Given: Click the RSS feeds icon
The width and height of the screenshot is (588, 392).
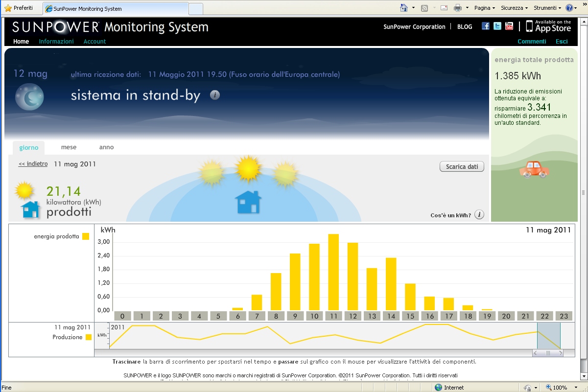Looking at the screenshot, I should coord(424,8).
